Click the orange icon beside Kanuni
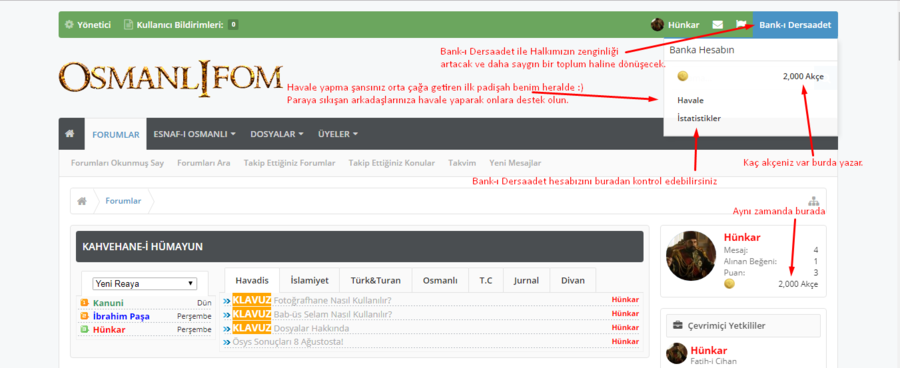The width and height of the screenshot is (900, 368). coord(84,303)
